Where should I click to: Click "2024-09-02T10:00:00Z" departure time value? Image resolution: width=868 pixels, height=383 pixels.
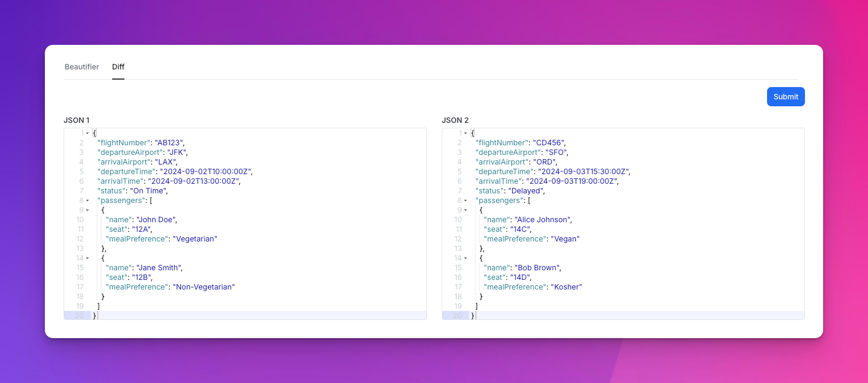[x=205, y=171]
